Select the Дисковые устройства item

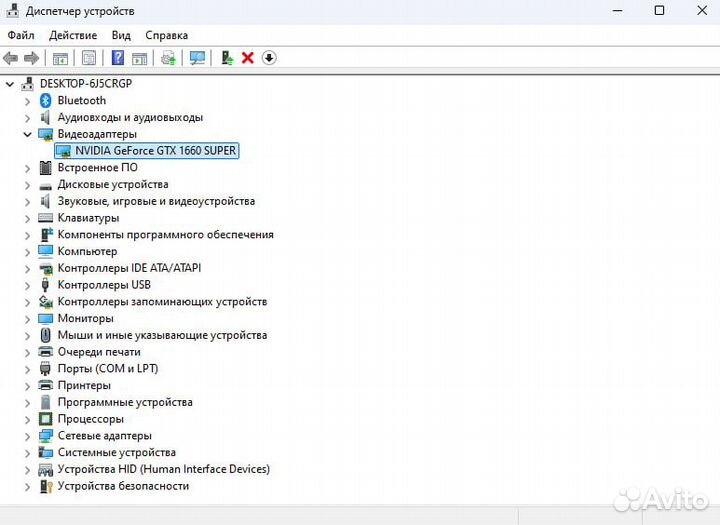(x=112, y=184)
